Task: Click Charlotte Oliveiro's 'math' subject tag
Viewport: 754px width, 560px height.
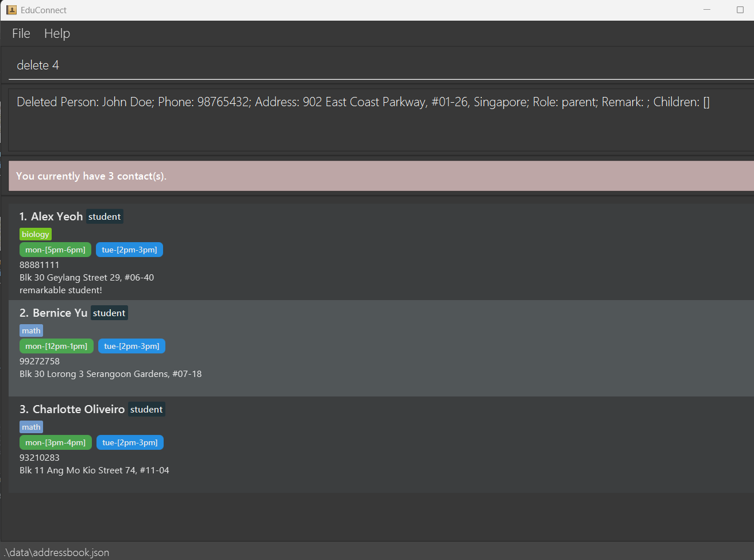Action: 31,427
